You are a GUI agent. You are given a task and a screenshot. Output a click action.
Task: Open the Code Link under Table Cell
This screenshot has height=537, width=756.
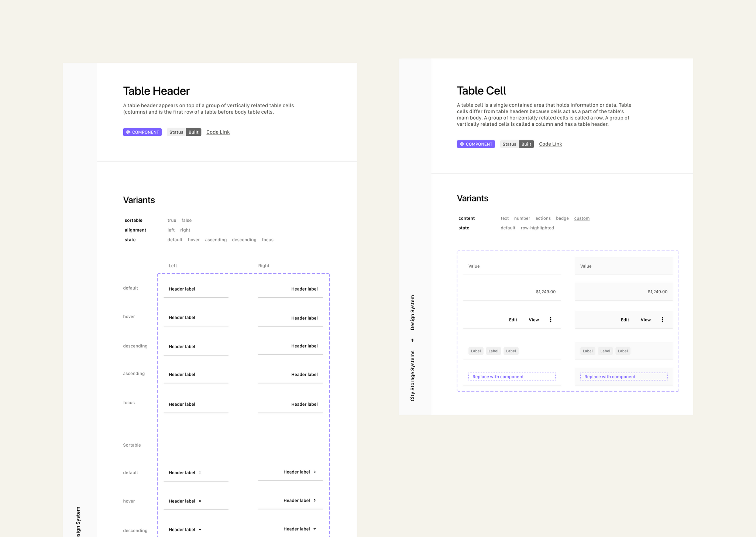[x=550, y=144]
